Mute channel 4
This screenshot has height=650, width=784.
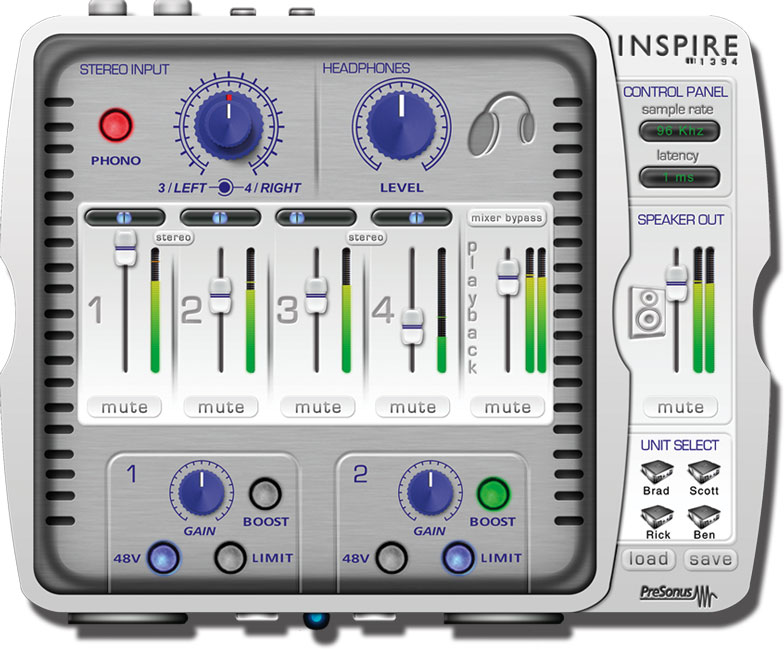[412, 407]
